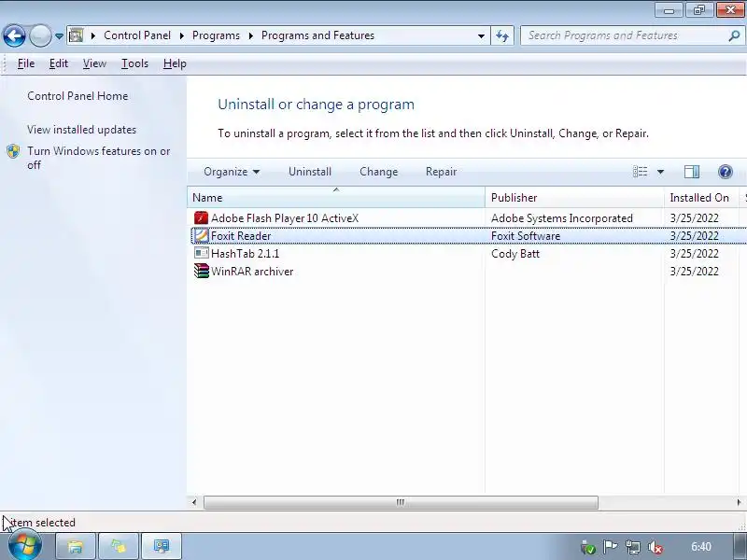This screenshot has height=560, width=747.
Task: Click the Control Panel taskbar button
Action: point(161,547)
